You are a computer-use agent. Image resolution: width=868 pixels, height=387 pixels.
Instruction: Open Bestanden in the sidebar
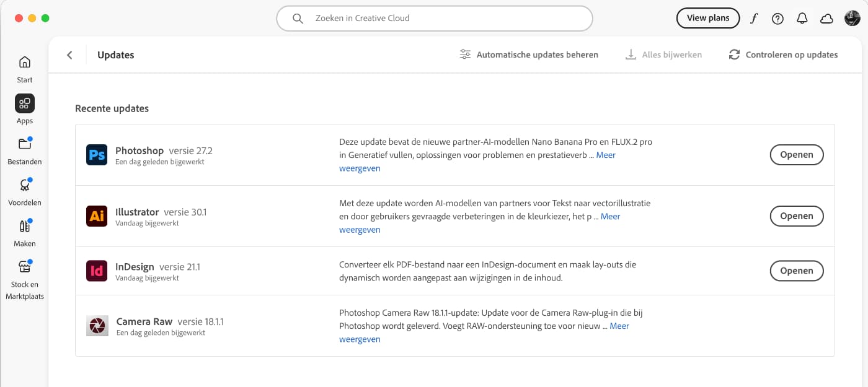[24, 150]
